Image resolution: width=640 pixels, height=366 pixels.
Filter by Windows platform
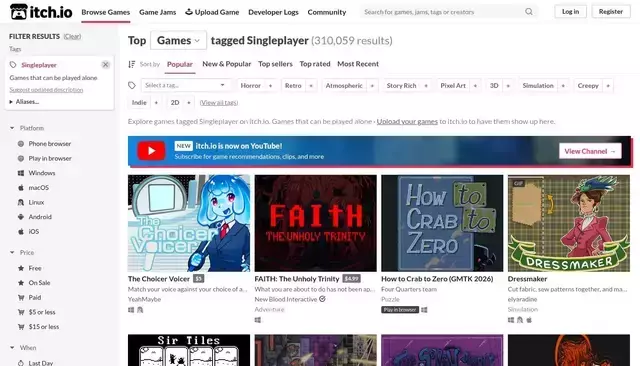(42, 173)
